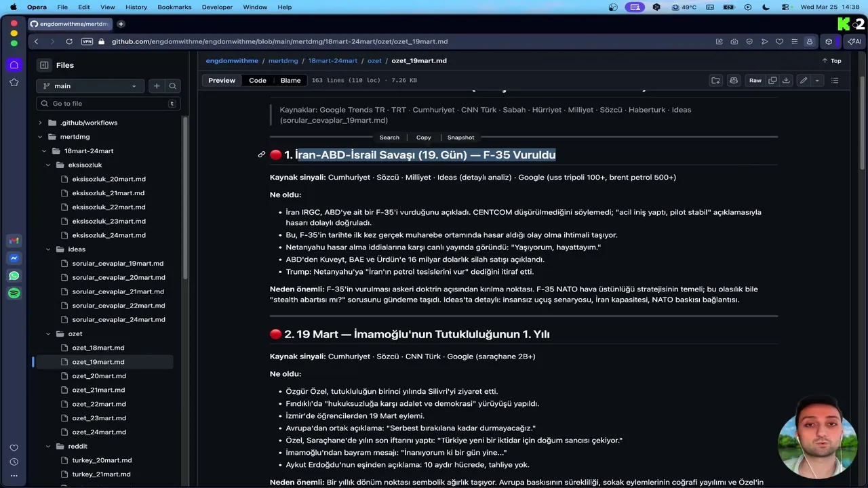868x488 pixels.
Task: Switch to the Blame tab
Action: tap(290, 80)
